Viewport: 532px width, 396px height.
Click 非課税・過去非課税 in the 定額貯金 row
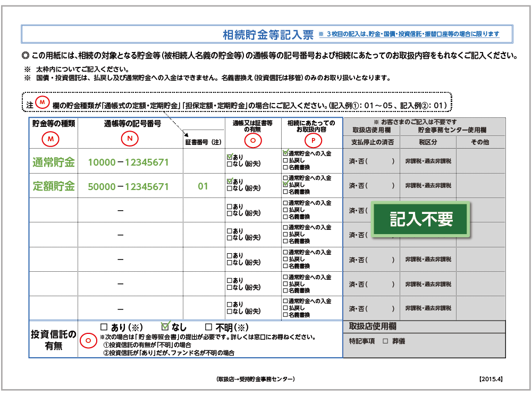pyautogui.click(x=428, y=185)
